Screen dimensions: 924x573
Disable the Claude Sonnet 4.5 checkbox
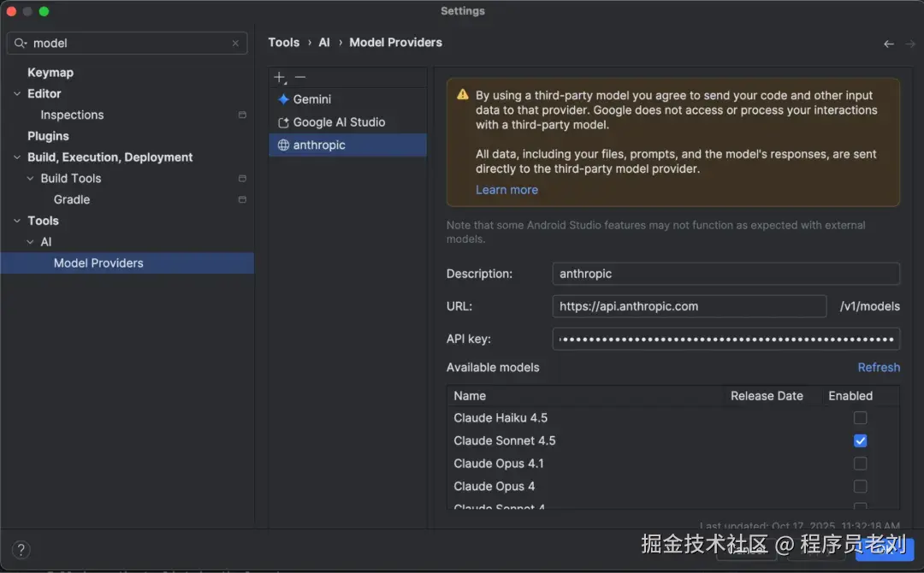[x=860, y=441]
